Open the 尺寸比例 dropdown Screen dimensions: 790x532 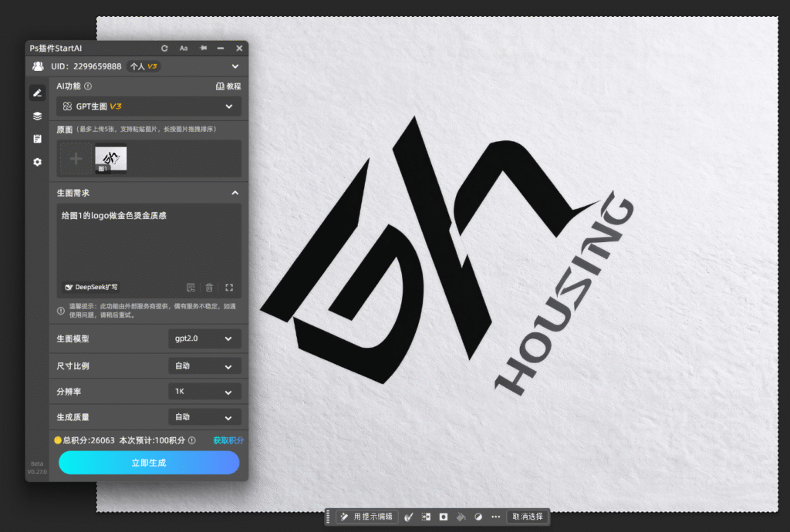tap(204, 366)
